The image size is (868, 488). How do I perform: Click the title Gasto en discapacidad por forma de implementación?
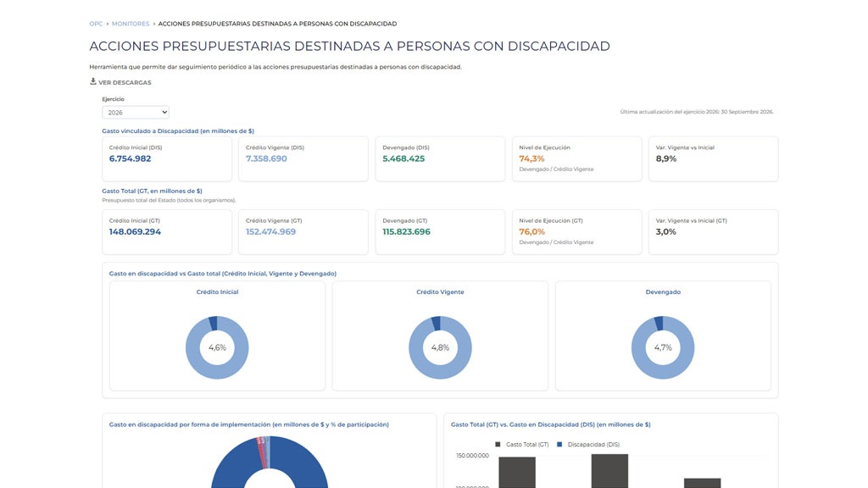pyautogui.click(x=248, y=424)
